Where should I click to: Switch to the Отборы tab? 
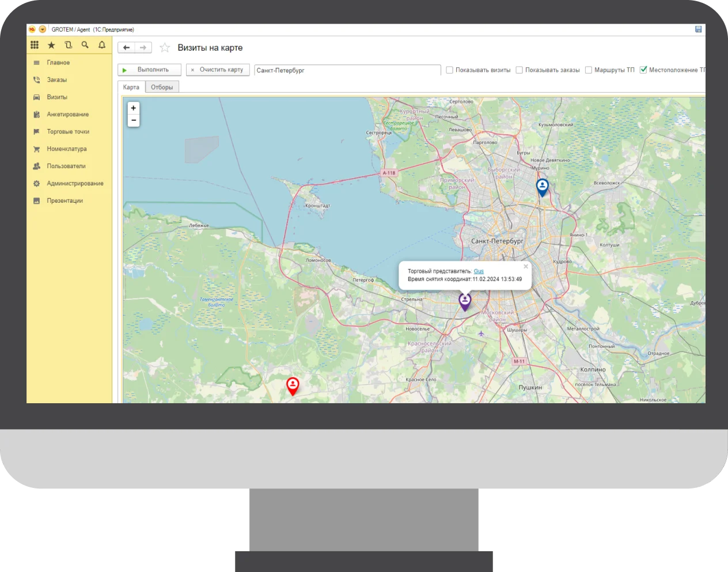click(162, 87)
